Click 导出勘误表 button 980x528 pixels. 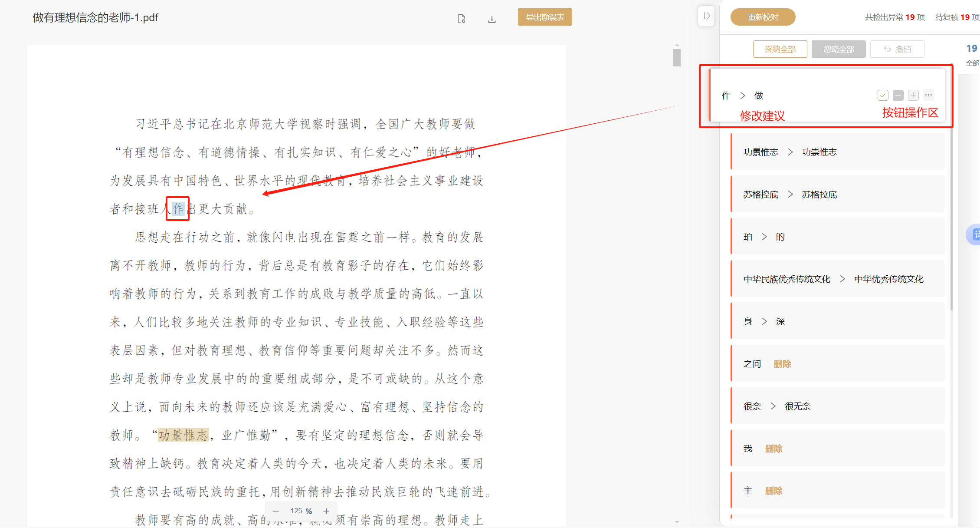point(545,17)
